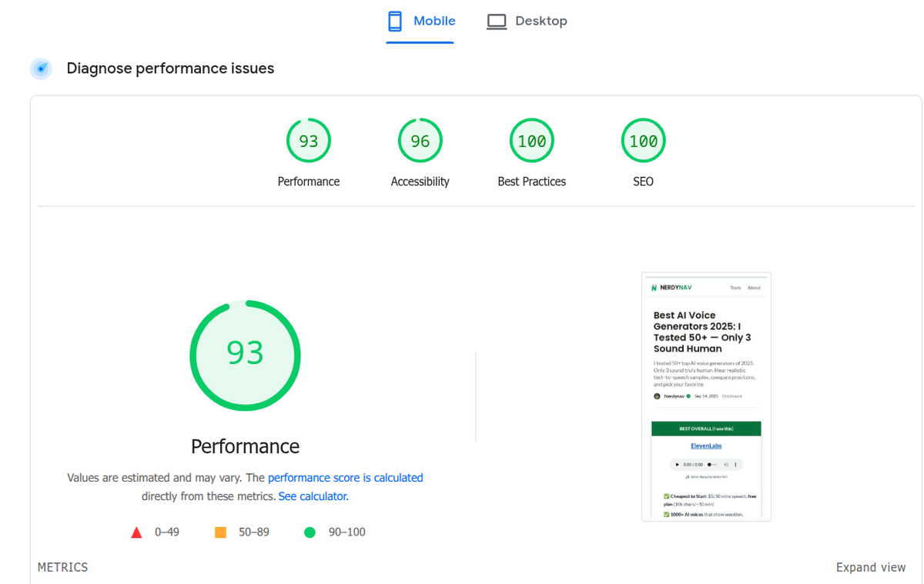924x584 pixels.
Task: Expand the metrics with Expand view
Action: 871,567
